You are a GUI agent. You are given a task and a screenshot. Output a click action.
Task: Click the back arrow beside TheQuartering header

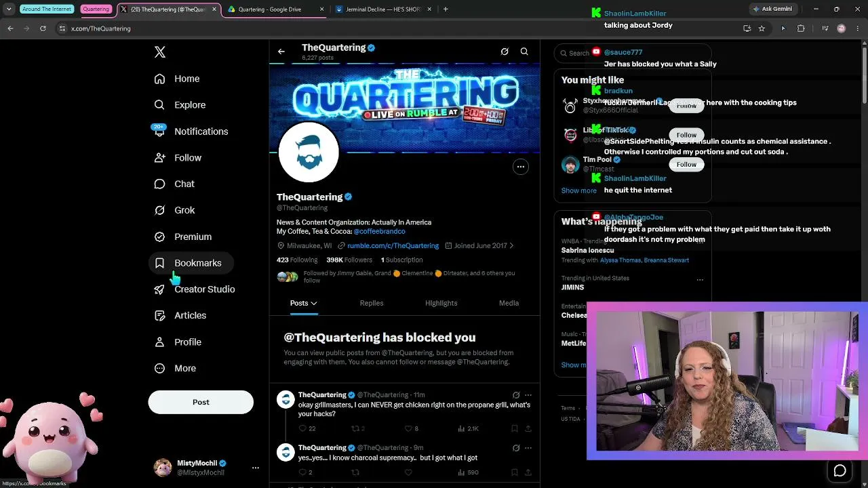coord(281,52)
